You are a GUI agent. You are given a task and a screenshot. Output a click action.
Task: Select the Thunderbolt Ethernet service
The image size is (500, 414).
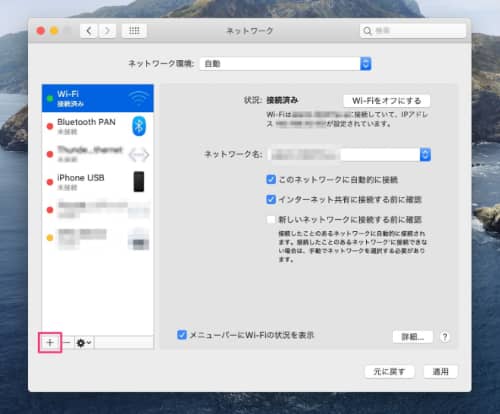click(98, 154)
